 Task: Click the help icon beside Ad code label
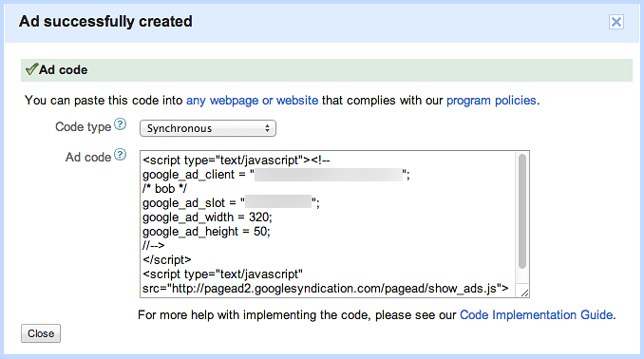121,155
